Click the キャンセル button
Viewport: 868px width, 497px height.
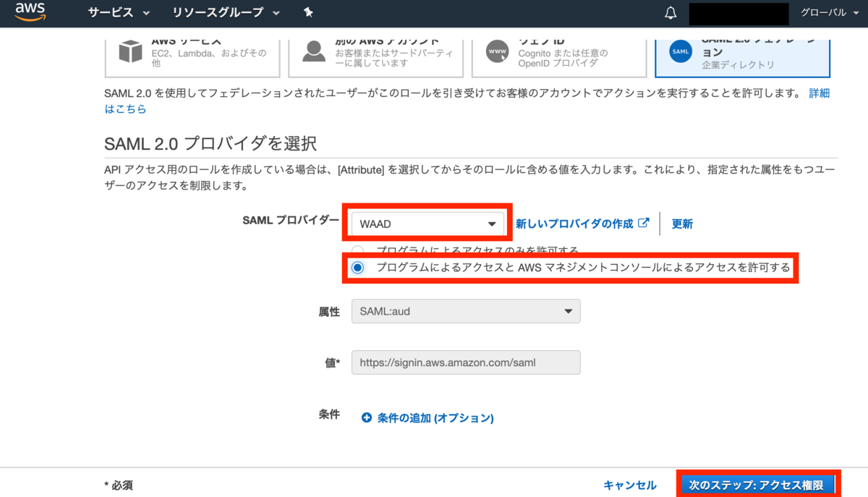click(x=630, y=485)
